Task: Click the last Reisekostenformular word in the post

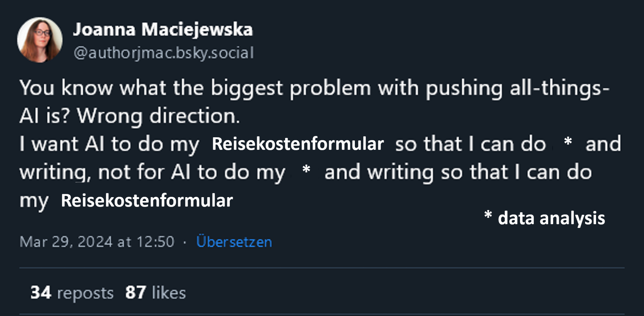Action: [x=147, y=200]
